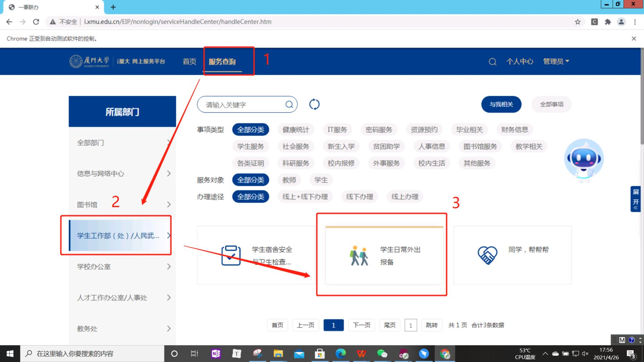Expand the 管理员 dropdown menu
Image resolution: width=644 pixels, height=362 pixels.
(556, 62)
